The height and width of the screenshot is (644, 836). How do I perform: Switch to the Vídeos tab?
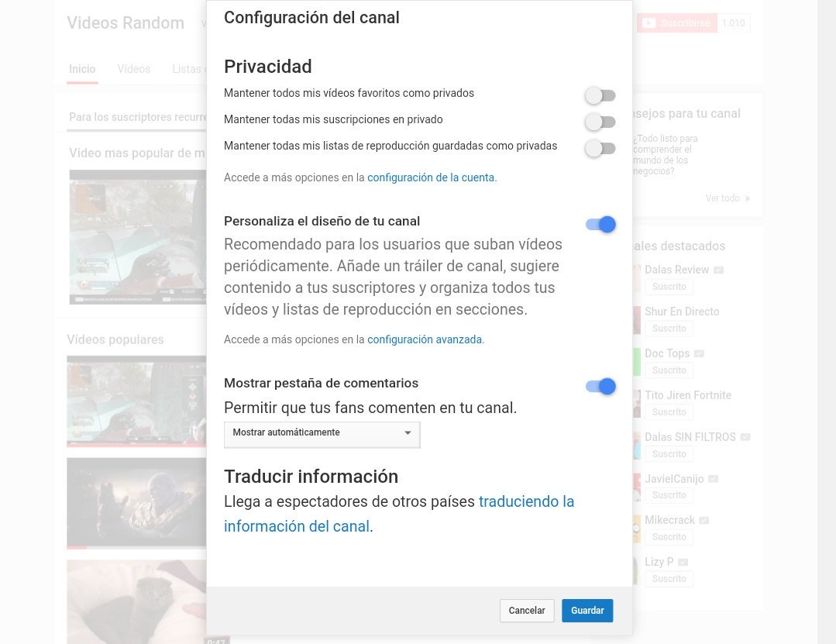(x=134, y=69)
